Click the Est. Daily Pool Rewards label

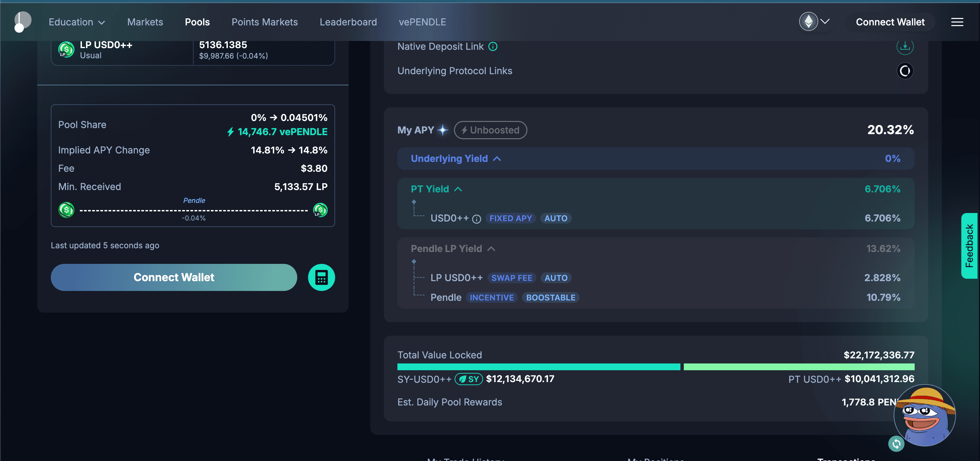pyautogui.click(x=450, y=402)
